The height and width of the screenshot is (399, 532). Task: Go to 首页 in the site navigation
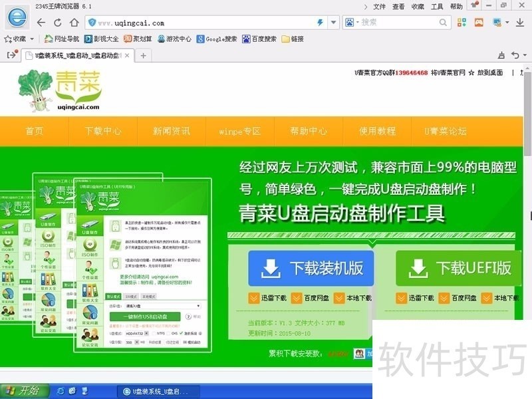click(x=35, y=131)
